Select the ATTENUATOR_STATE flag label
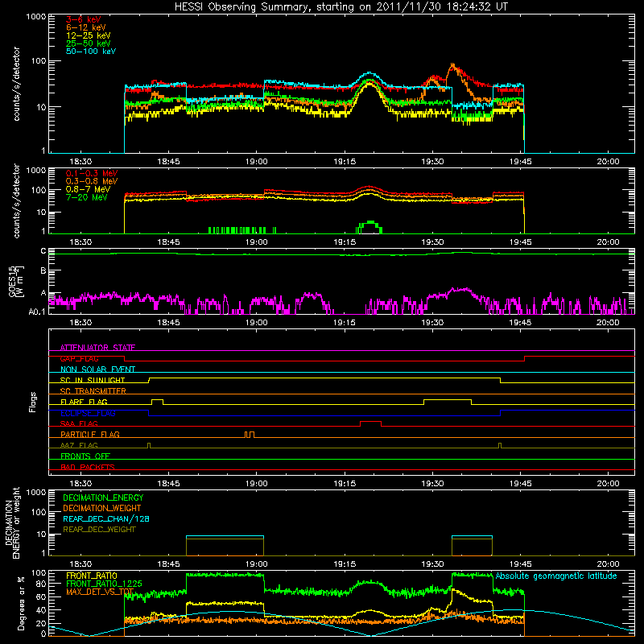The image size is (644, 644). point(97,348)
